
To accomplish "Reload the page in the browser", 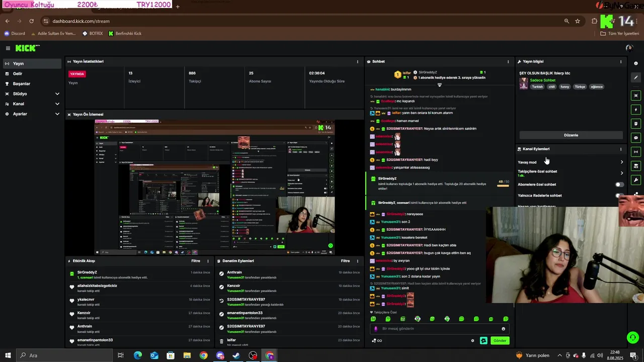I will [31, 21].
